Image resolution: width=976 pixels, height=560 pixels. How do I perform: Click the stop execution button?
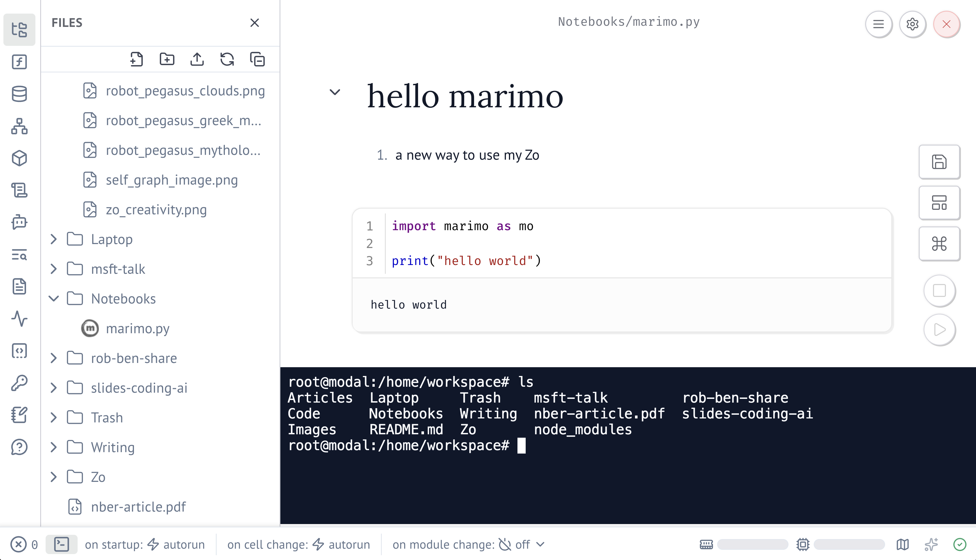tap(939, 291)
